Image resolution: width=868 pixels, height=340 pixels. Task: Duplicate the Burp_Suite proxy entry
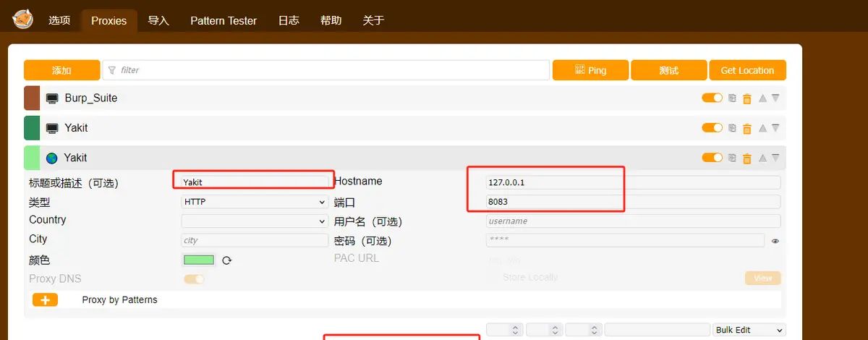click(732, 98)
